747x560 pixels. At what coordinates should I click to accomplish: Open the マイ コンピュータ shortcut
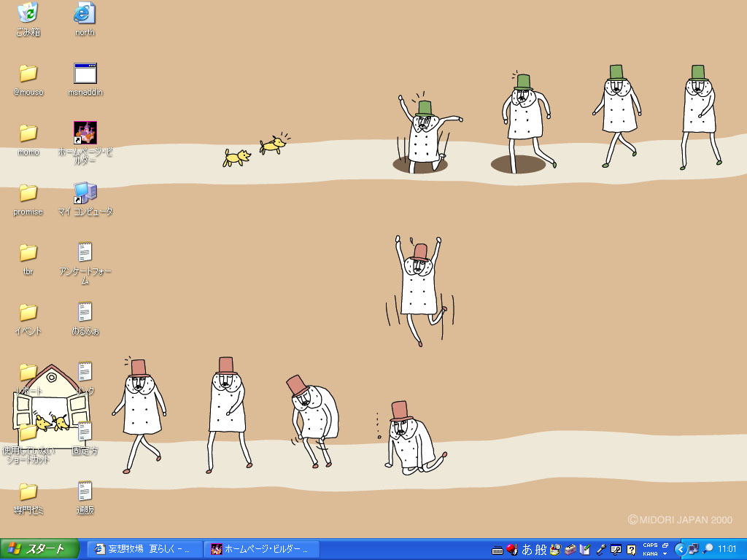tap(85, 200)
